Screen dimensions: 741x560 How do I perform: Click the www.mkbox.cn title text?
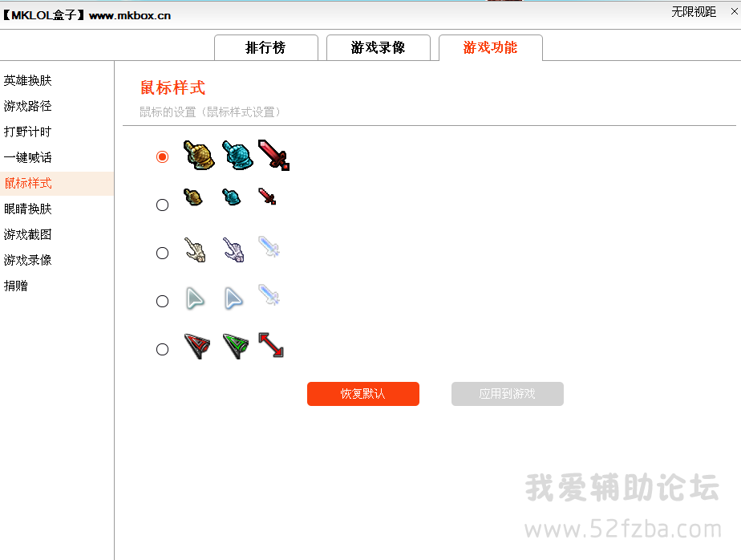pos(130,15)
